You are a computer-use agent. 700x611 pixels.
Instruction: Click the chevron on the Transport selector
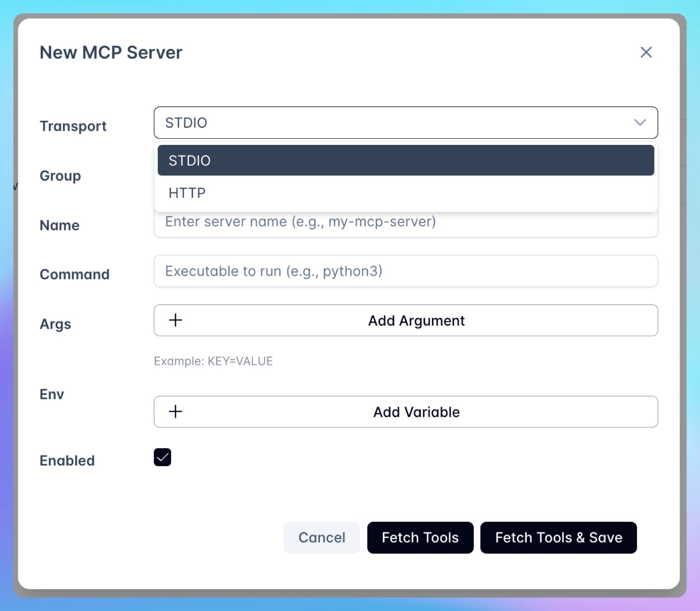tap(640, 123)
